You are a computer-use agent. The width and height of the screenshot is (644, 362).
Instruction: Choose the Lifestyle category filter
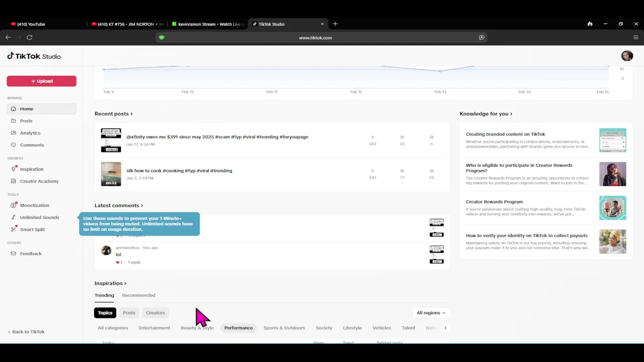[x=352, y=328]
